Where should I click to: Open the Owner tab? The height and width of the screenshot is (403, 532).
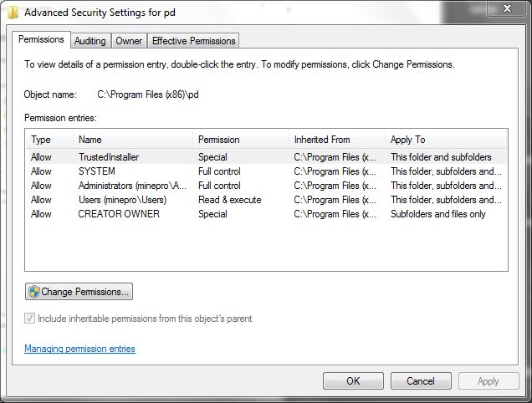point(129,41)
